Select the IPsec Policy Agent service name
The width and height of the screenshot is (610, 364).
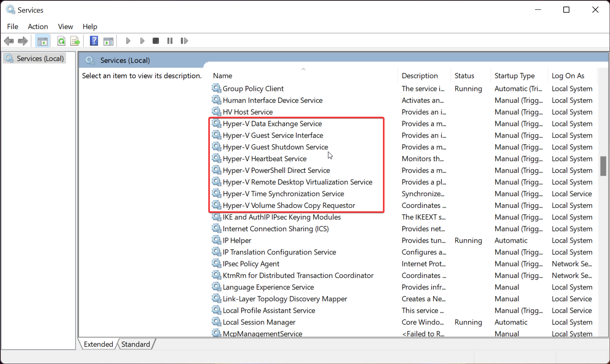[251, 264]
